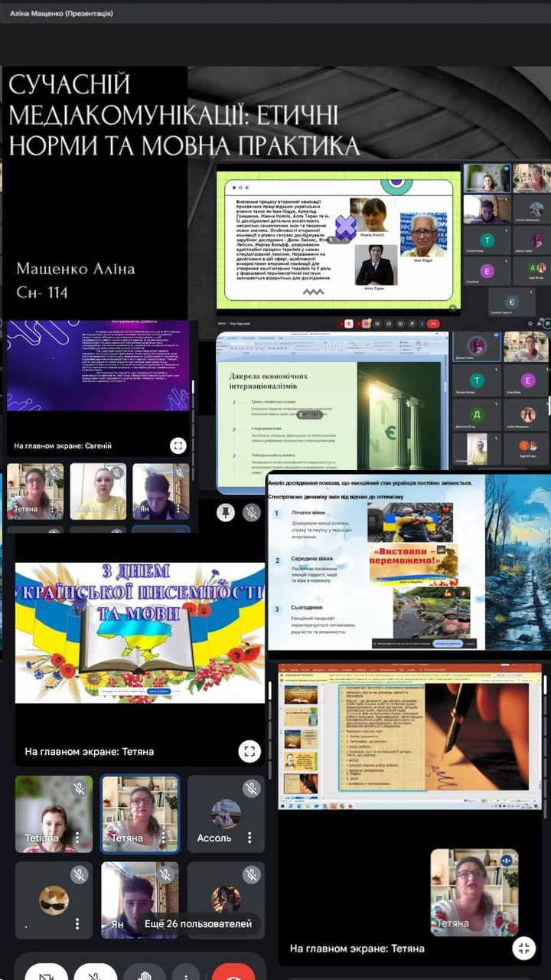Click the red end call button
This screenshot has height=980, width=551.
(233, 971)
